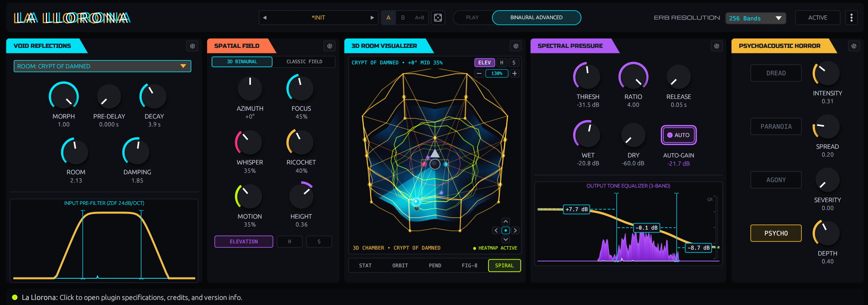Click the randomize dice icon in header

coord(438,18)
